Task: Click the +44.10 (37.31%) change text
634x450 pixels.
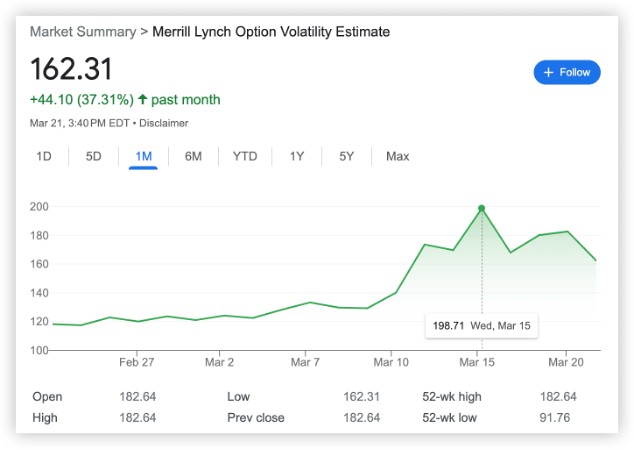Action: (81, 100)
